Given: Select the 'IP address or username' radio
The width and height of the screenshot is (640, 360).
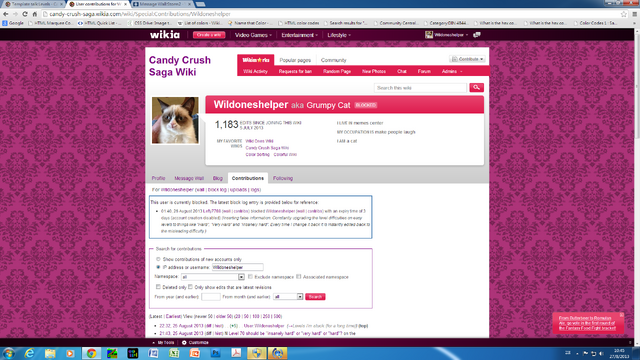Looking at the screenshot, I should click(158, 267).
